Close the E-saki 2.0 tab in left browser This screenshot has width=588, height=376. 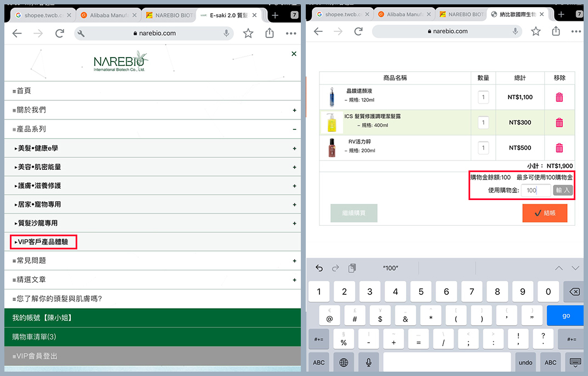[x=254, y=15]
